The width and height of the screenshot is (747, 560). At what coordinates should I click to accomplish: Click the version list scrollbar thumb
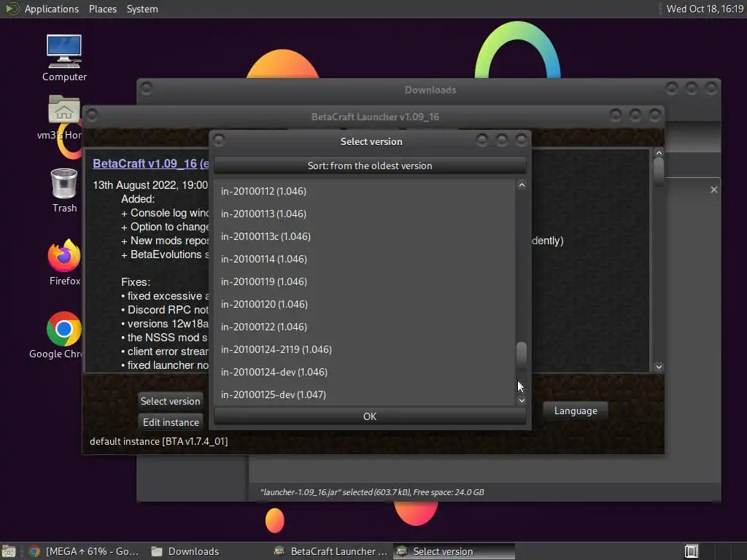coord(522,355)
